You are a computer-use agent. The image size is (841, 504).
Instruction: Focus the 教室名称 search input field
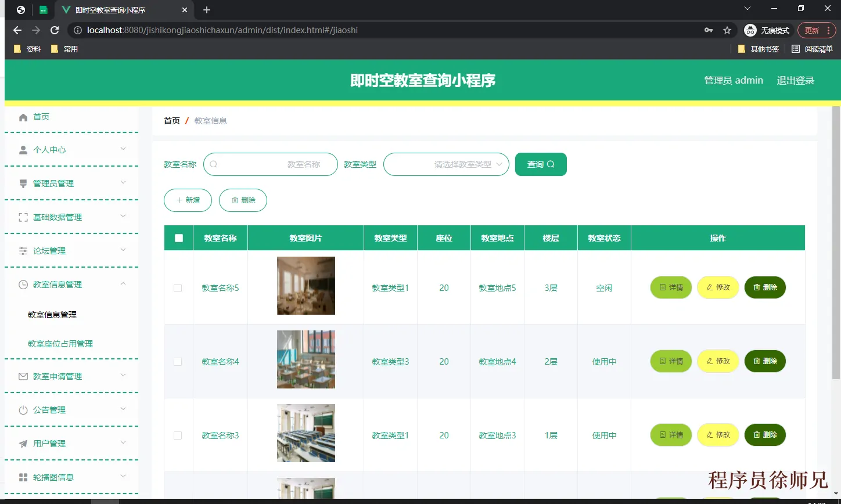pos(271,164)
